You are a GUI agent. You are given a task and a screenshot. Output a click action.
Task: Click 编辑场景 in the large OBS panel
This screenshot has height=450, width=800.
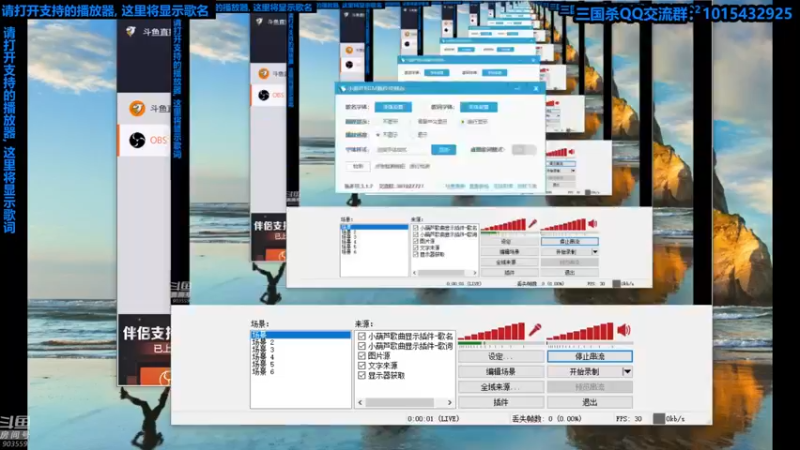501,371
